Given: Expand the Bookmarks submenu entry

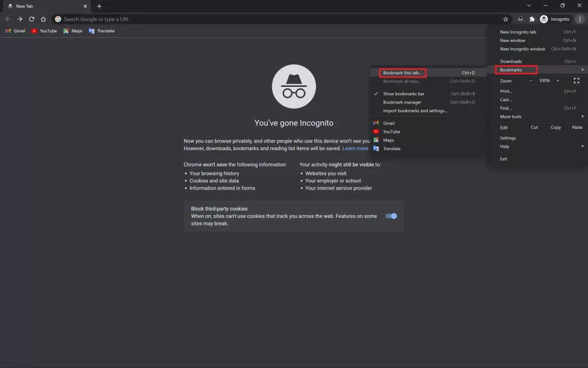Looking at the screenshot, I should (x=537, y=70).
